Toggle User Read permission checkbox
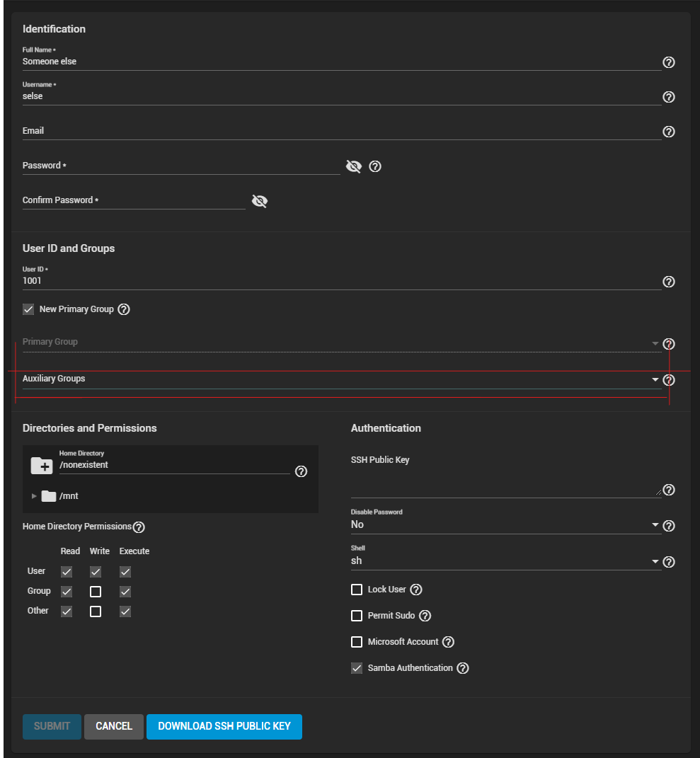The image size is (700, 758). coord(67,572)
